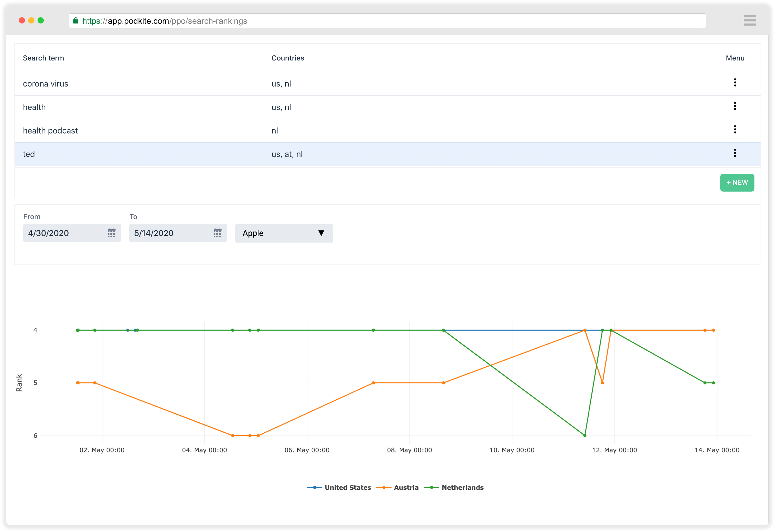775x532 pixels.
Task: Select the corona virus search term row
Action: pos(46,84)
